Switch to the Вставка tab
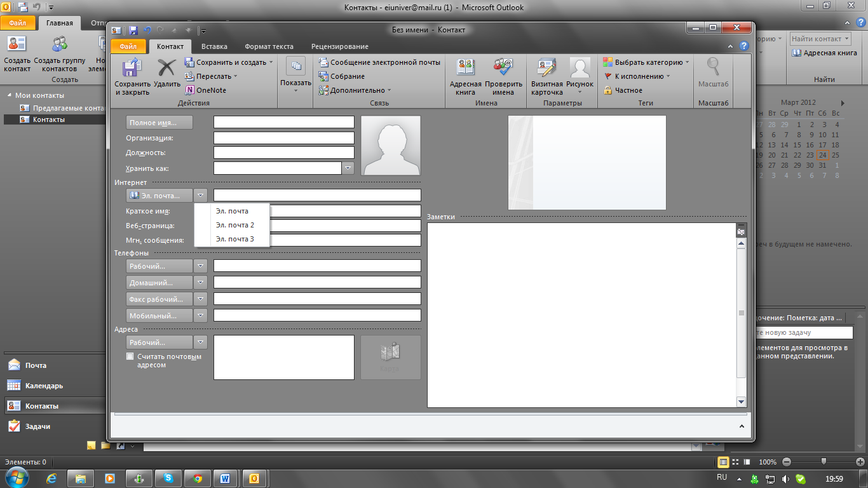 point(214,46)
